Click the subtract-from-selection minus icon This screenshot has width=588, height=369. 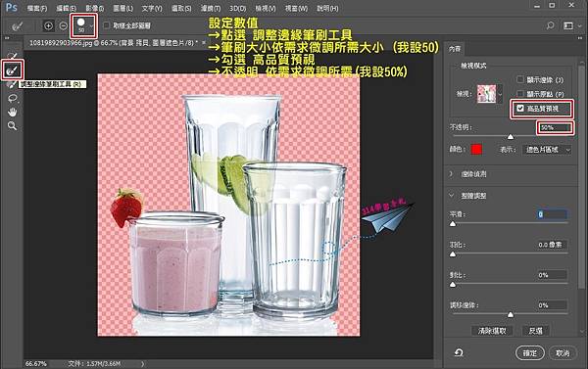[x=64, y=25]
